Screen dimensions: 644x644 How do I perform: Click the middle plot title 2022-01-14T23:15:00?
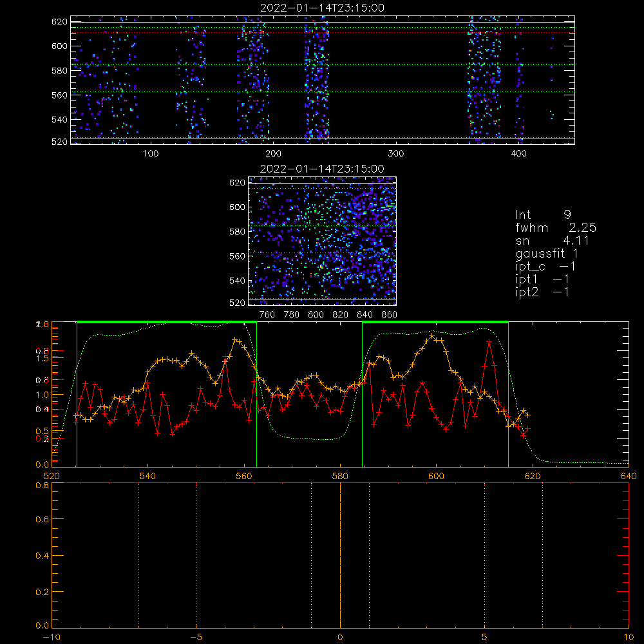[x=322, y=169]
